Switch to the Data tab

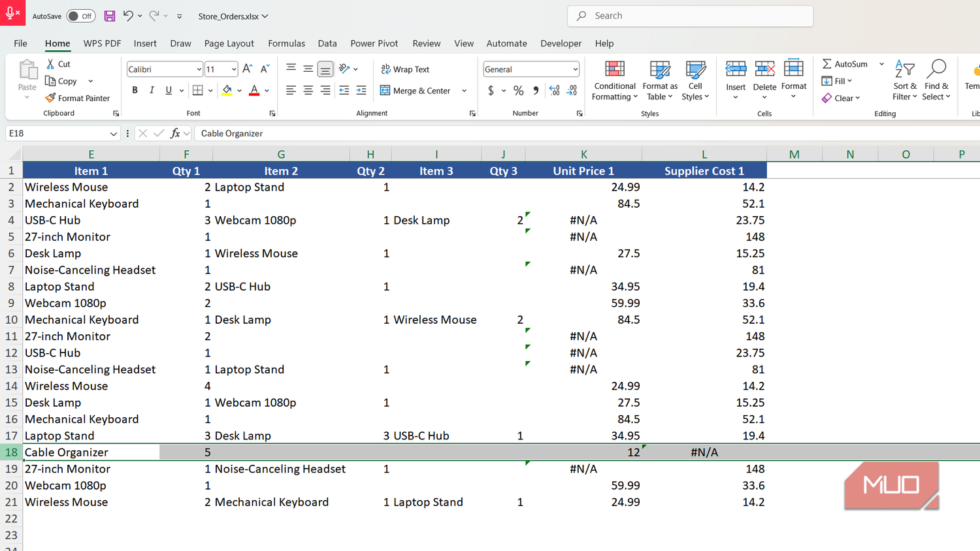327,43
